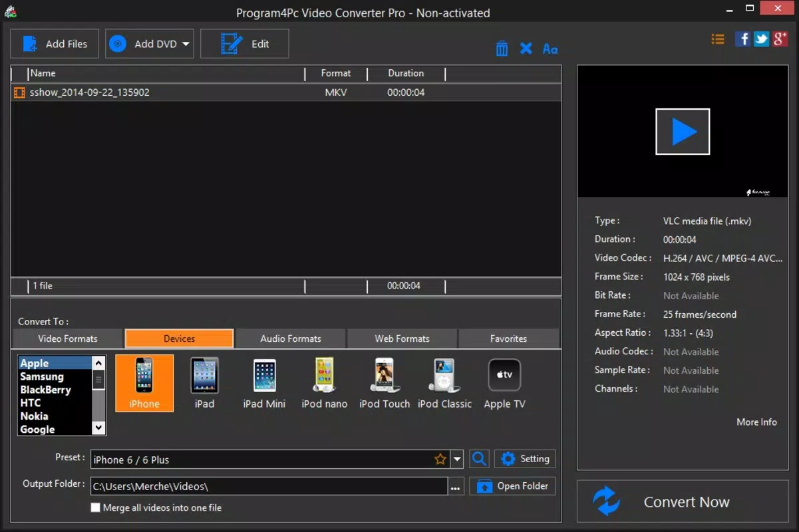Image resolution: width=799 pixels, height=532 pixels.
Task: Open the Facebook share icon
Action: (x=742, y=39)
